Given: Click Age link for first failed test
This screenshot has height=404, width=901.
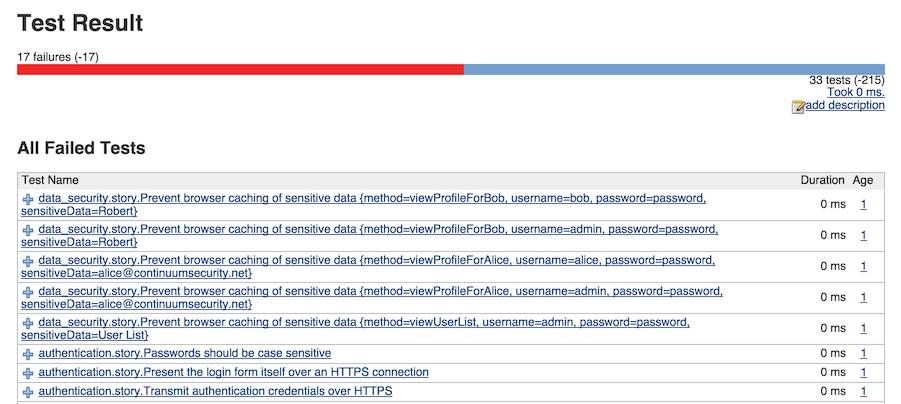Looking at the screenshot, I should pyautogui.click(x=864, y=205).
